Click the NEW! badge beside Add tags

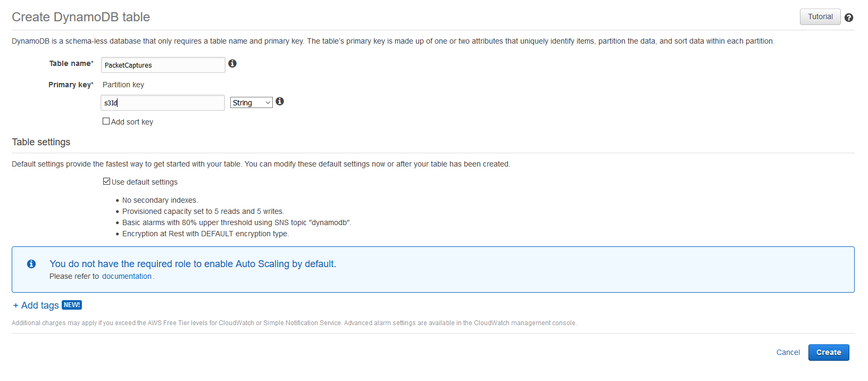(72, 305)
